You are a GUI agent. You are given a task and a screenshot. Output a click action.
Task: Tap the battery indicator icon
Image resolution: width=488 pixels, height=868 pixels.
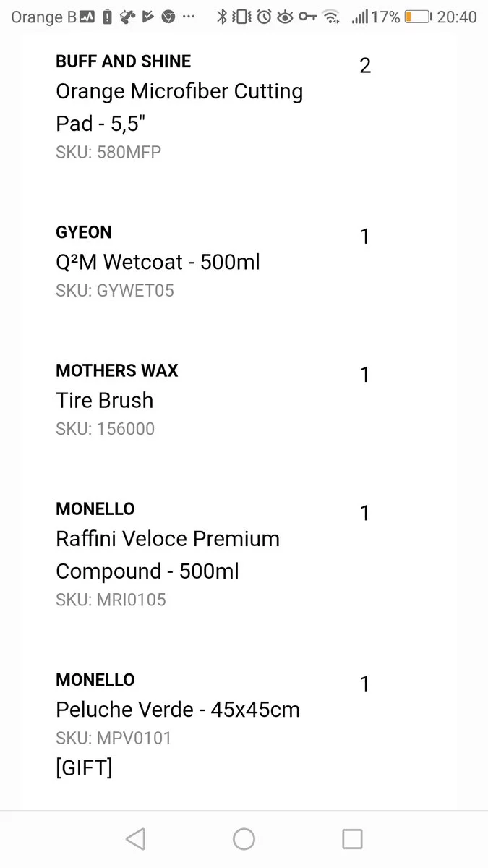pos(416,17)
